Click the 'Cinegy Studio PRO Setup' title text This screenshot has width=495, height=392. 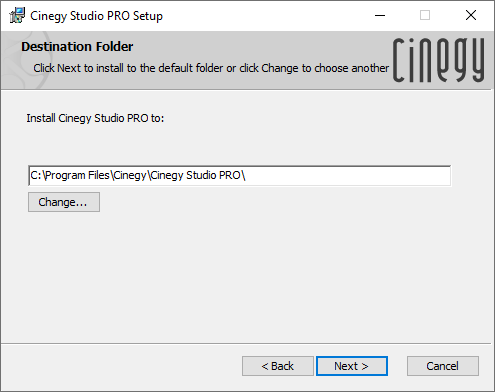click(x=96, y=16)
